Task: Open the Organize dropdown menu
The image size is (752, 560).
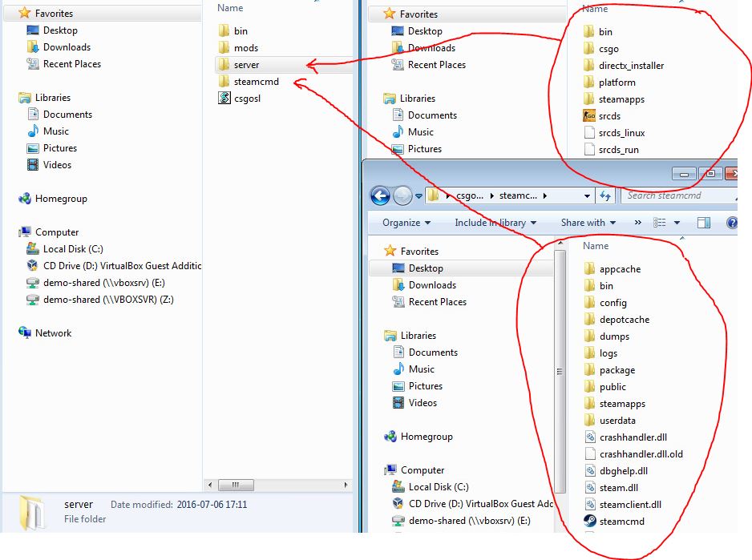Action: coord(406,223)
